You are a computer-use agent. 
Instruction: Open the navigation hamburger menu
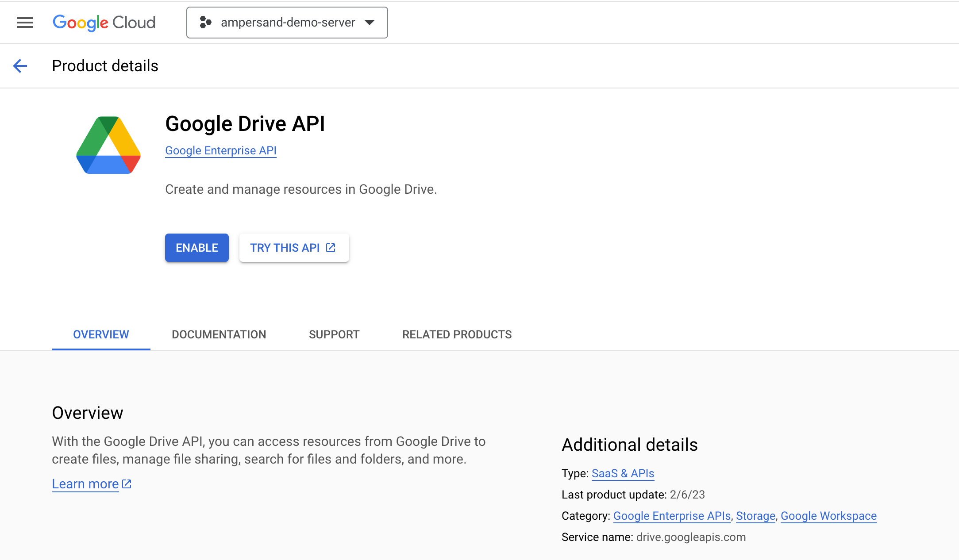coord(25,23)
